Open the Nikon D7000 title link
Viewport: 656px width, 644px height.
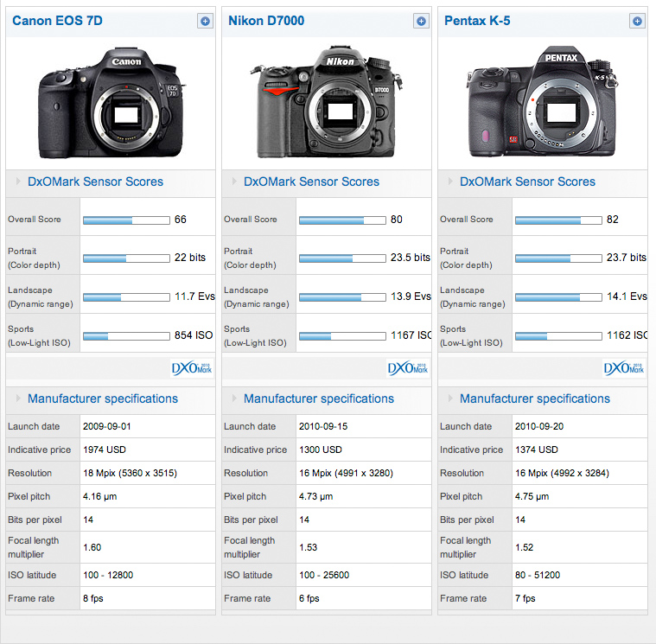coord(266,21)
